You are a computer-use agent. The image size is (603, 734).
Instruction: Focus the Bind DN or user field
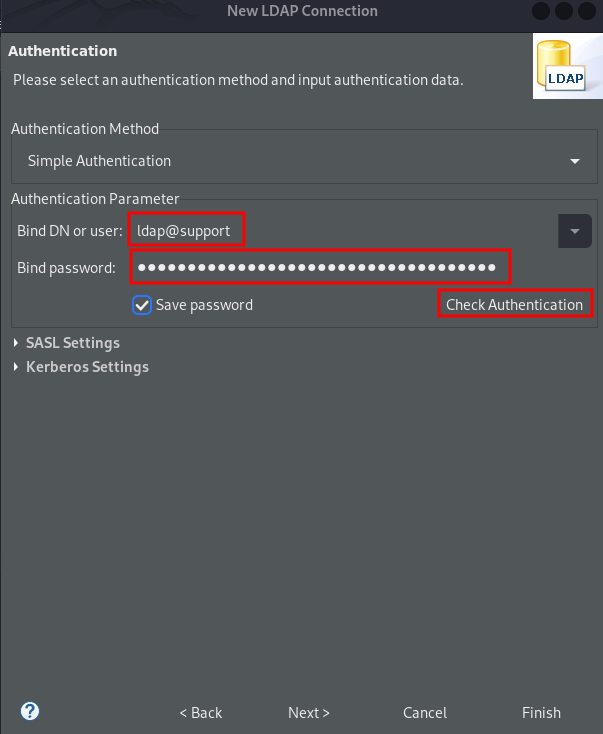pyautogui.click(x=340, y=231)
